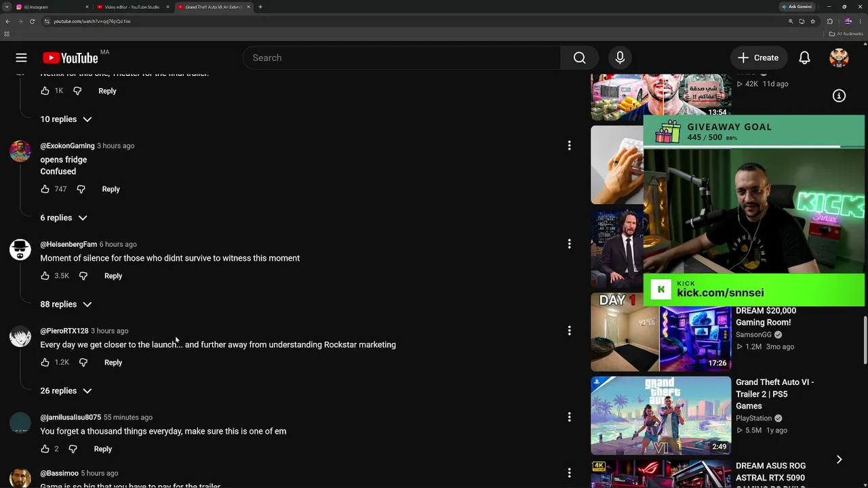Open the account avatar menu

(x=839, y=58)
